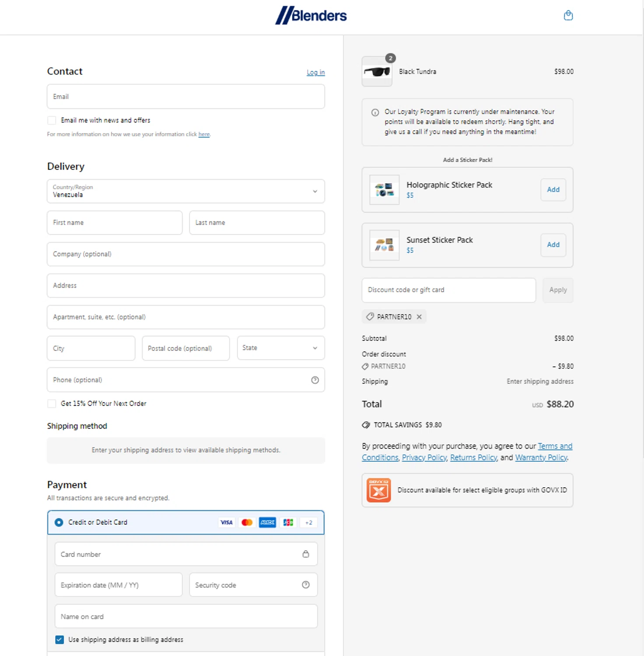Focus the Expiration date field
This screenshot has height=656, width=644.
pos(119,585)
